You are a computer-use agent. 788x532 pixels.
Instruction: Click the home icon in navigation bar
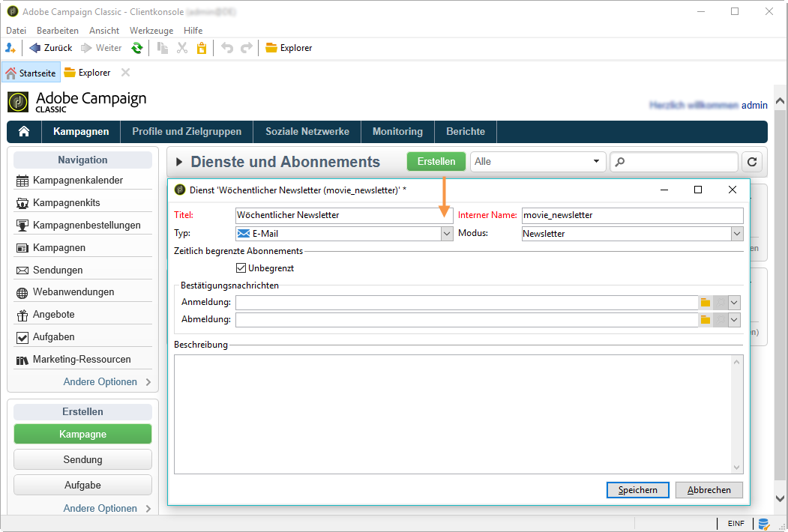click(24, 132)
